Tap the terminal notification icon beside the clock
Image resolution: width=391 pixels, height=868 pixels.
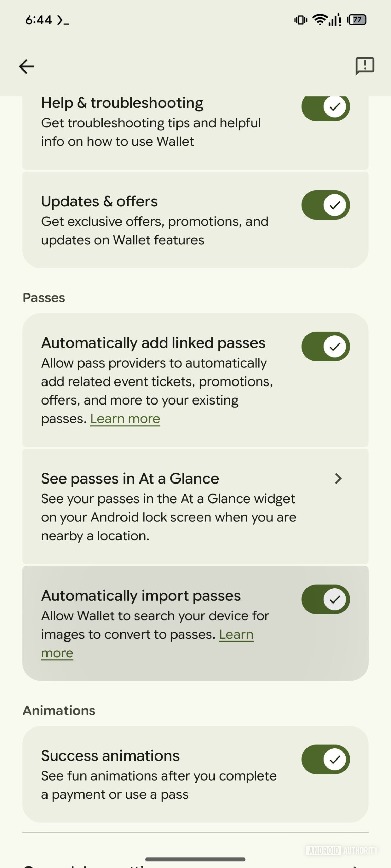click(63, 20)
